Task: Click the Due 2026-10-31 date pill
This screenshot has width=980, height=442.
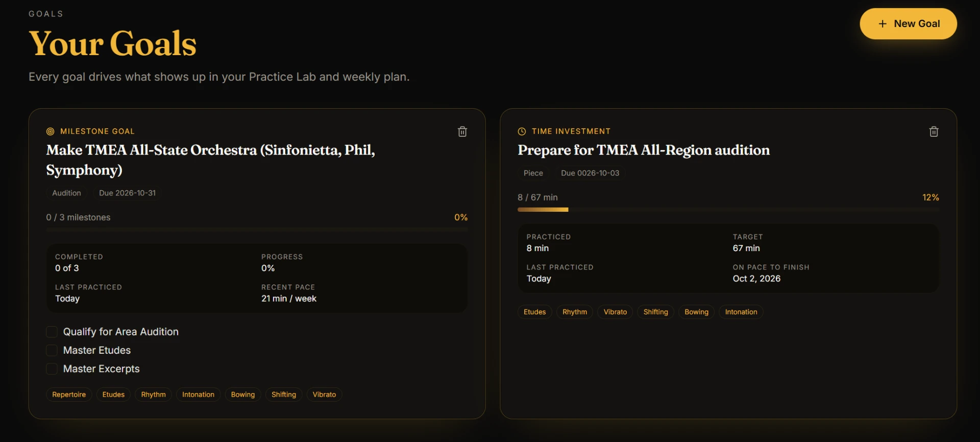Action: click(x=127, y=193)
